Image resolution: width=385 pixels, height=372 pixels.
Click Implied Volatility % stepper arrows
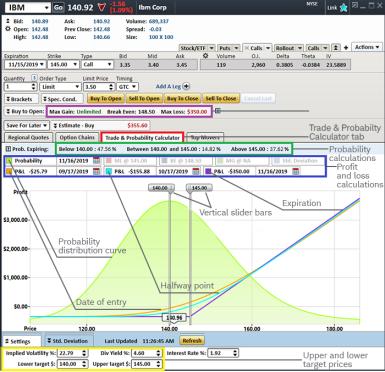pos(85,353)
